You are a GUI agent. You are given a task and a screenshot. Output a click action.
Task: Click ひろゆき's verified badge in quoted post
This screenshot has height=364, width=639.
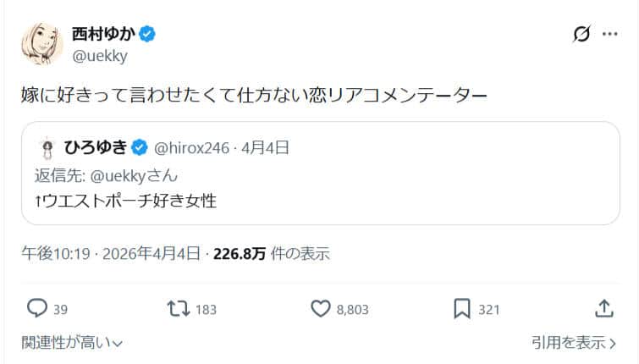click(x=140, y=148)
